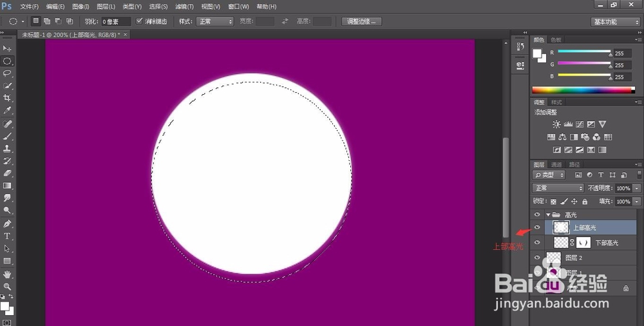Open the 正常 blend mode dropdown
Viewport: 644px width, 326px height.
[x=558, y=188]
